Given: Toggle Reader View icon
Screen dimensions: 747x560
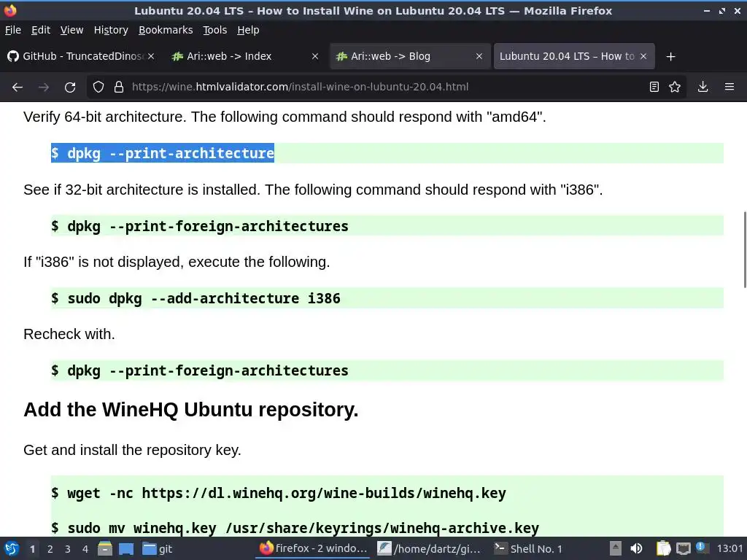Looking at the screenshot, I should point(654,87).
